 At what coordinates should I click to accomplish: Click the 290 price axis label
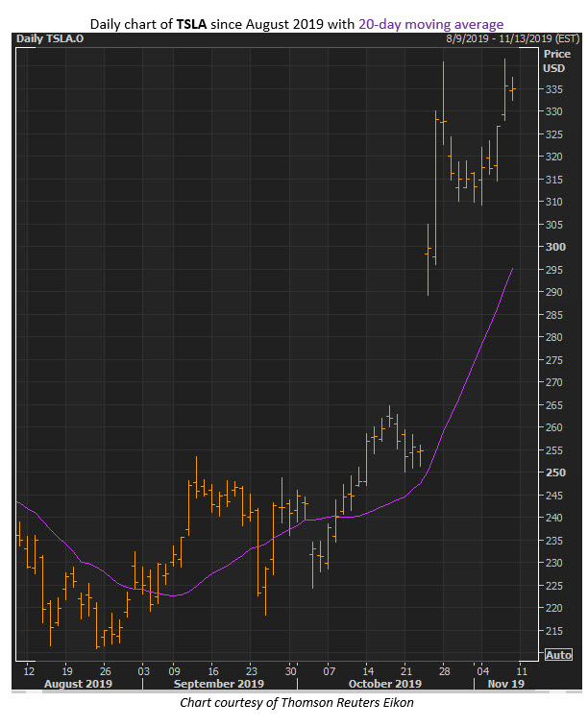point(553,292)
